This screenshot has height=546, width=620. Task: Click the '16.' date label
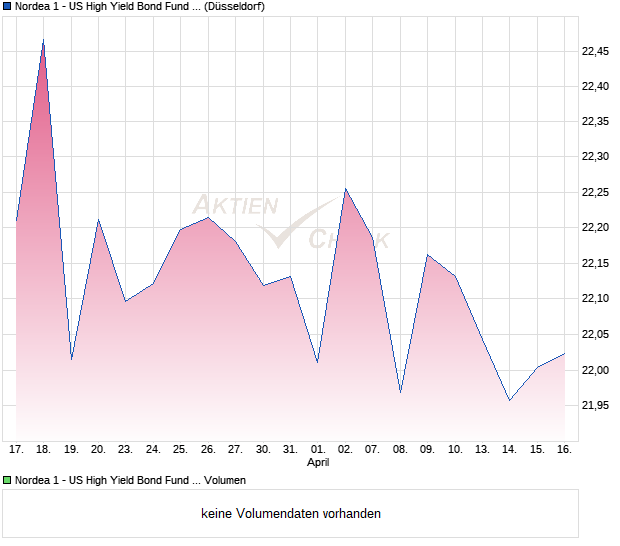click(x=564, y=450)
